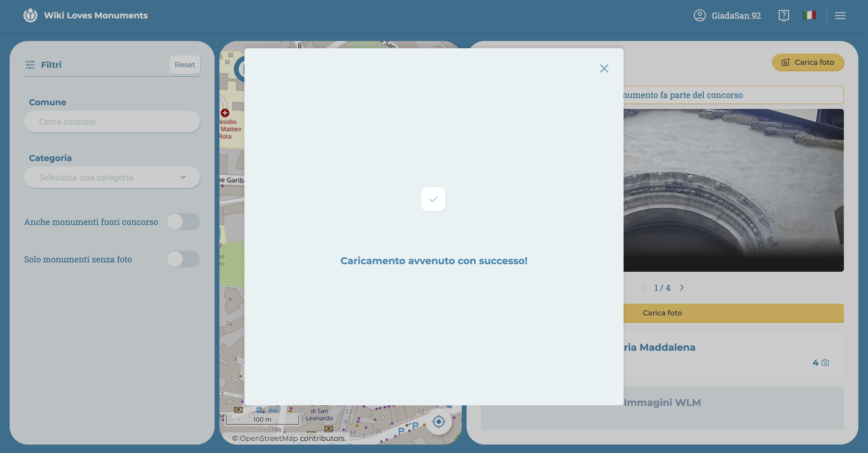Open the help icon in the header
The height and width of the screenshot is (453, 868).
pyautogui.click(x=784, y=15)
